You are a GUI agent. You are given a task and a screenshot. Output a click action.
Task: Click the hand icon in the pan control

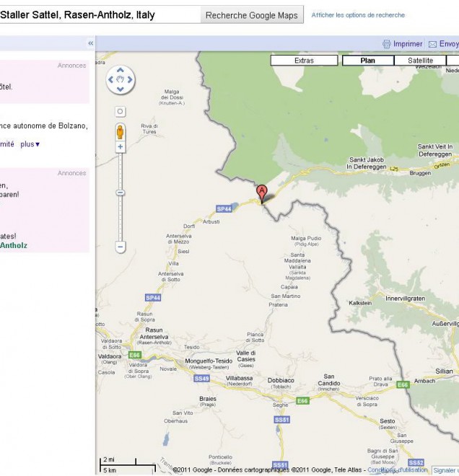click(x=121, y=80)
